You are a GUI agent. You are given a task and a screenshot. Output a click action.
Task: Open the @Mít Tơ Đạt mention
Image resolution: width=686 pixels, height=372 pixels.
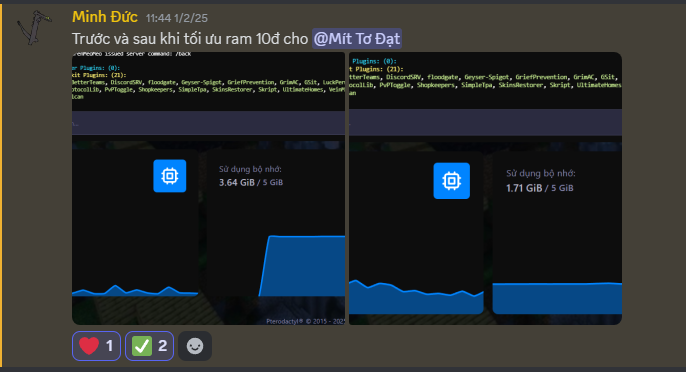tap(357, 39)
